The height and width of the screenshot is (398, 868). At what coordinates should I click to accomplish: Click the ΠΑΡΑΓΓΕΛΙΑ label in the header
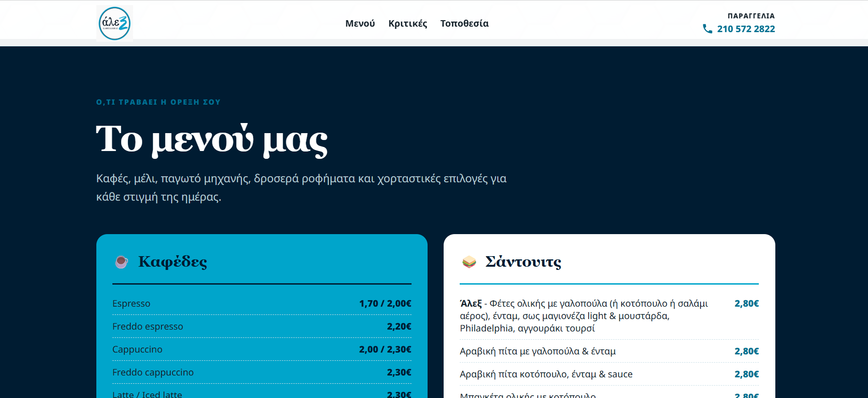(751, 16)
